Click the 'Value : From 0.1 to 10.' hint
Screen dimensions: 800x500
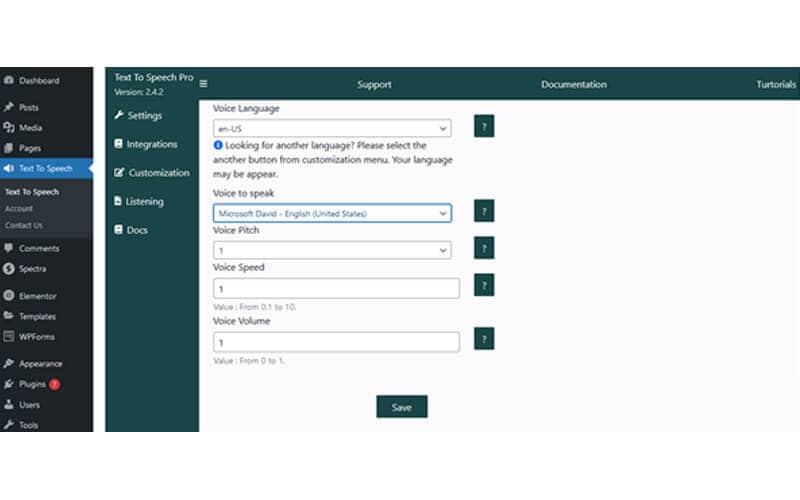coord(255,307)
